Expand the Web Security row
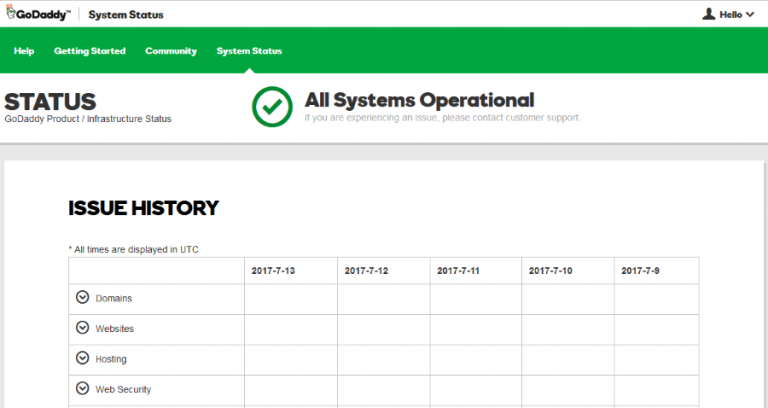 tap(82, 388)
